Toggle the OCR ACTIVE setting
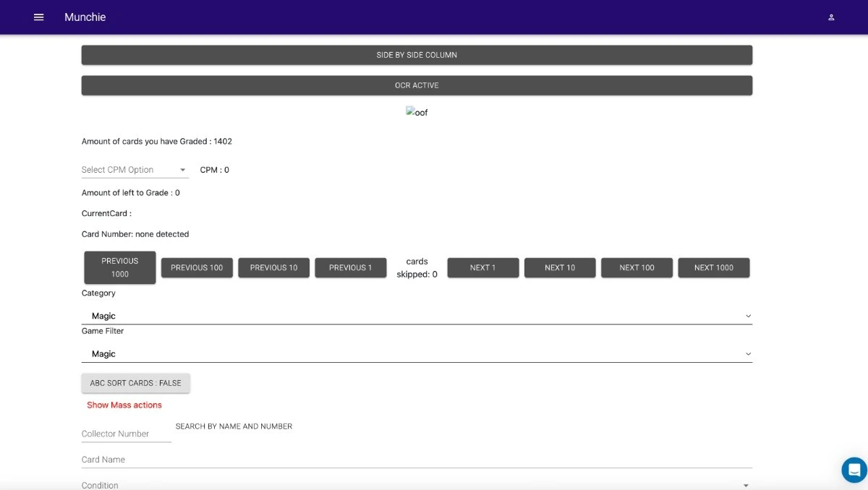Screen dimensions: 868x490 click(x=417, y=85)
